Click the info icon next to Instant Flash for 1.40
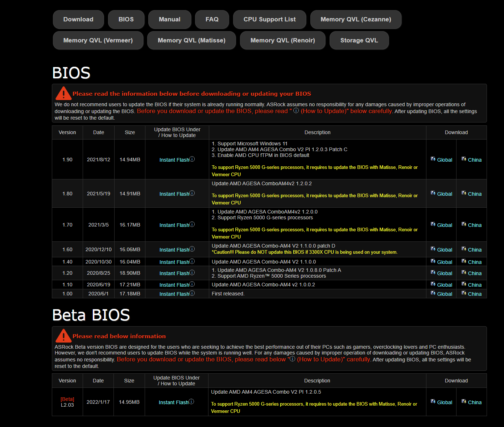504x427 pixels. tap(192, 261)
